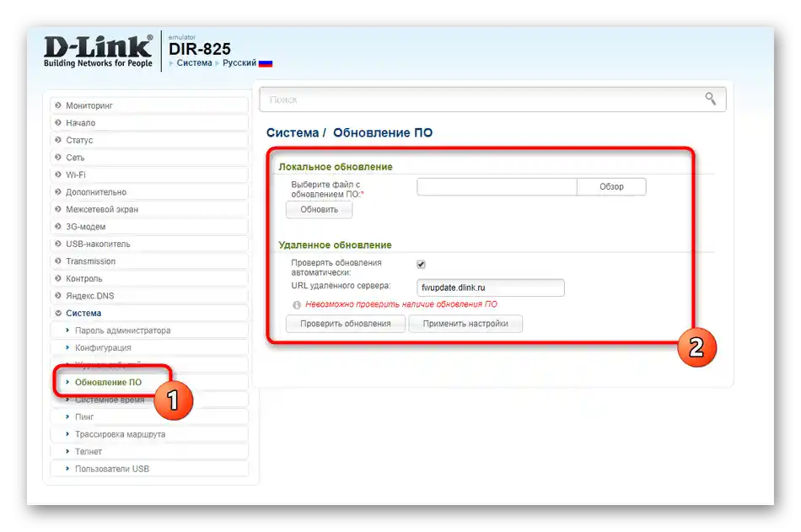Open the Контроль section
The width and height of the screenshot is (801, 532).
149,278
